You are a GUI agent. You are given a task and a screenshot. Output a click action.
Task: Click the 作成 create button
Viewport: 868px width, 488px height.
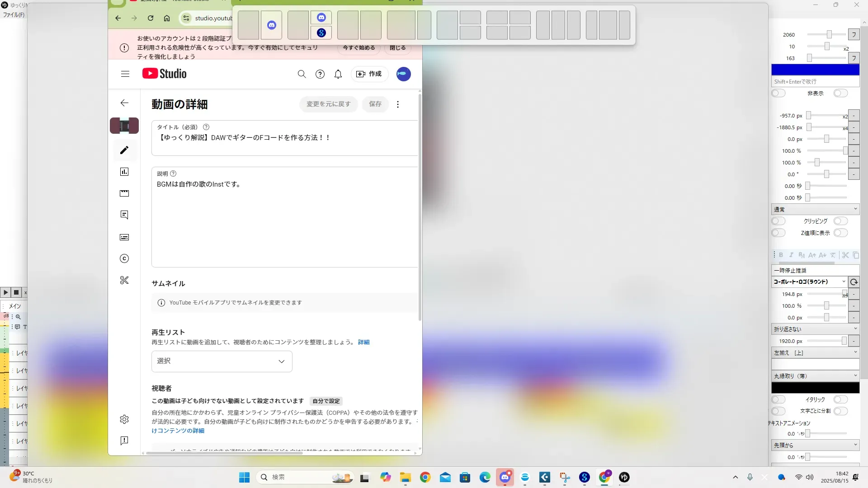(369, 74)
